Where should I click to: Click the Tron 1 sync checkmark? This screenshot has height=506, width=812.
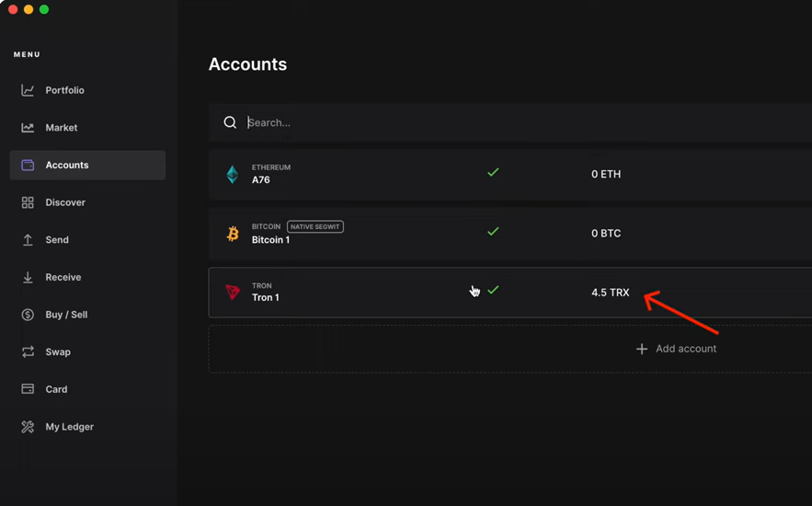tap(494, 290)
